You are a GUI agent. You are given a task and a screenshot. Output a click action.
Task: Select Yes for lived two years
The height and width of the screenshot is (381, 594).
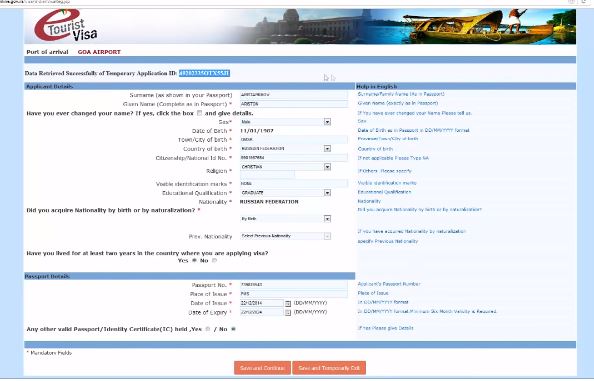click(x=194, y=261)
